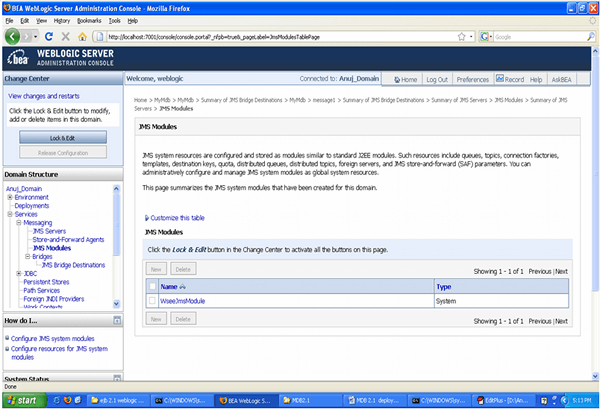Reload the page with the refresh icon

(x=48, y=37)
